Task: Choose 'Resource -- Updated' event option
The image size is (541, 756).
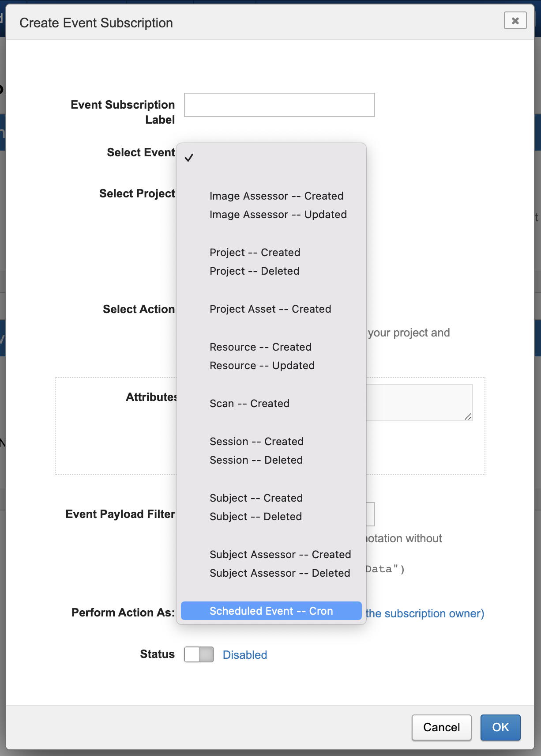Action: pyautogui.click(x=262, y=366)
